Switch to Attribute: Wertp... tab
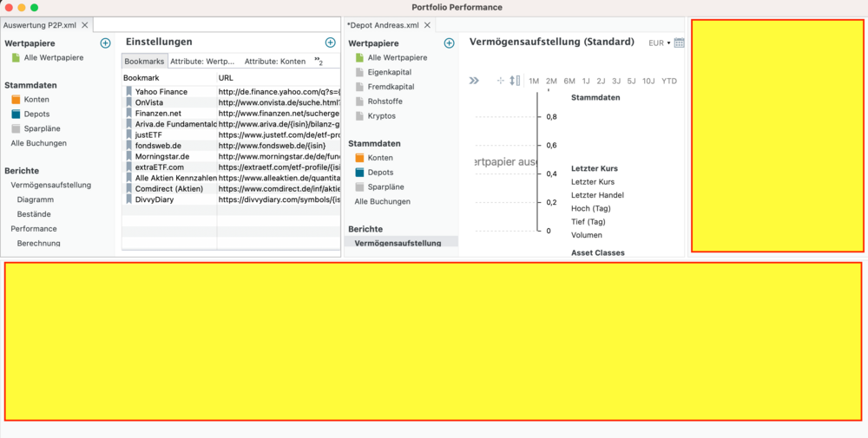Screen dimensions: 868x438 (202, 62)
